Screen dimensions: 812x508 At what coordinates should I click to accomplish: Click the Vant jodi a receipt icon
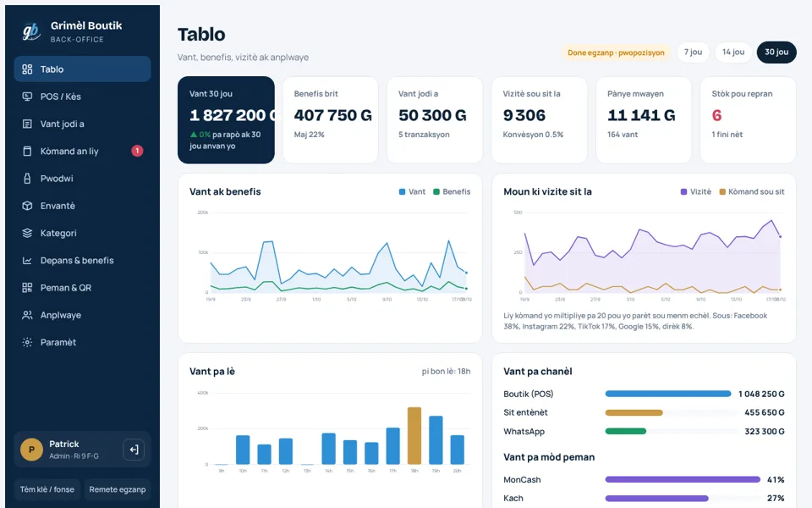pos(27,124)
